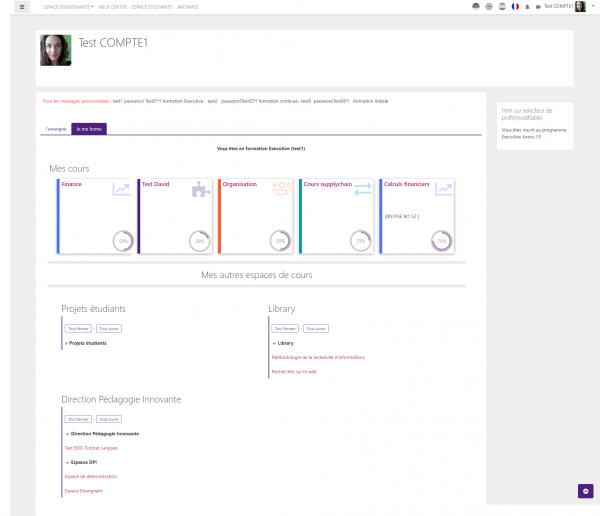Open the notifications bell
The height and width of the screenshot is (516, 600).
pyautogui.click(x=527, y=7)
